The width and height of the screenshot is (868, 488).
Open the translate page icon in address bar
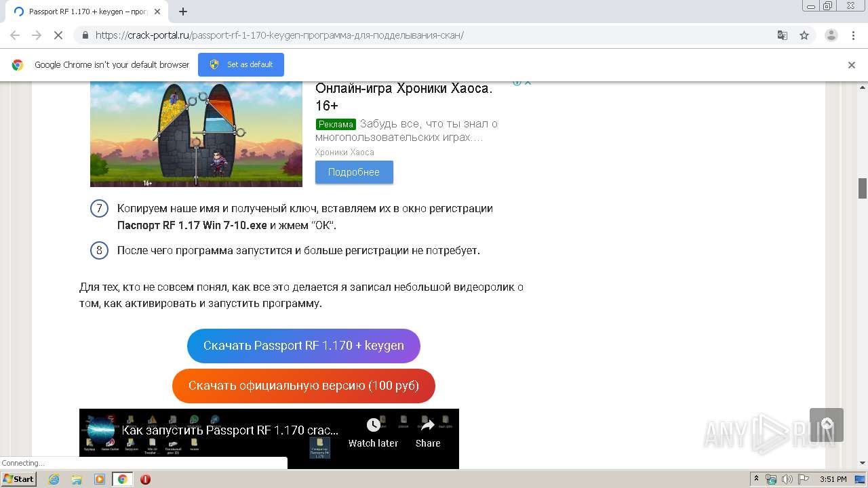coord(782,35)
